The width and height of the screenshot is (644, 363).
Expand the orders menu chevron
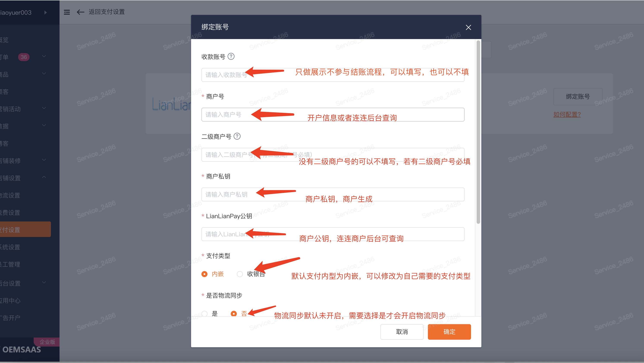tap(44, 57)
